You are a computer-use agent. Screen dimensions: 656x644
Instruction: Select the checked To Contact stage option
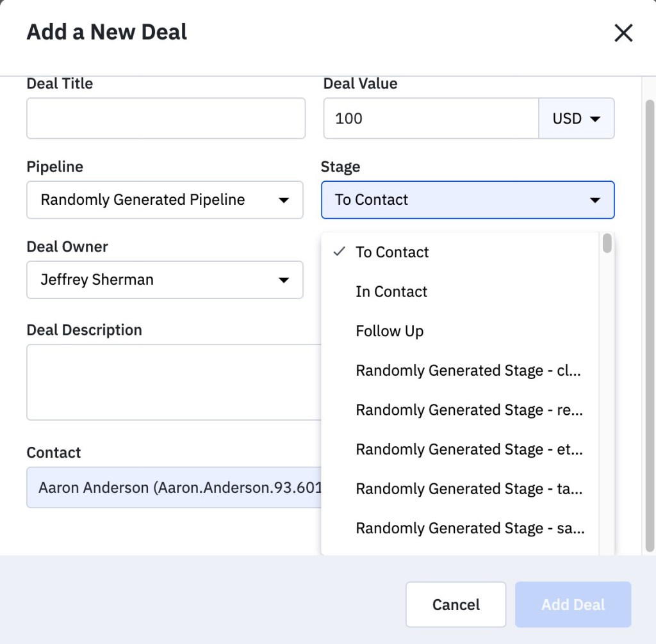pos(392,252)
